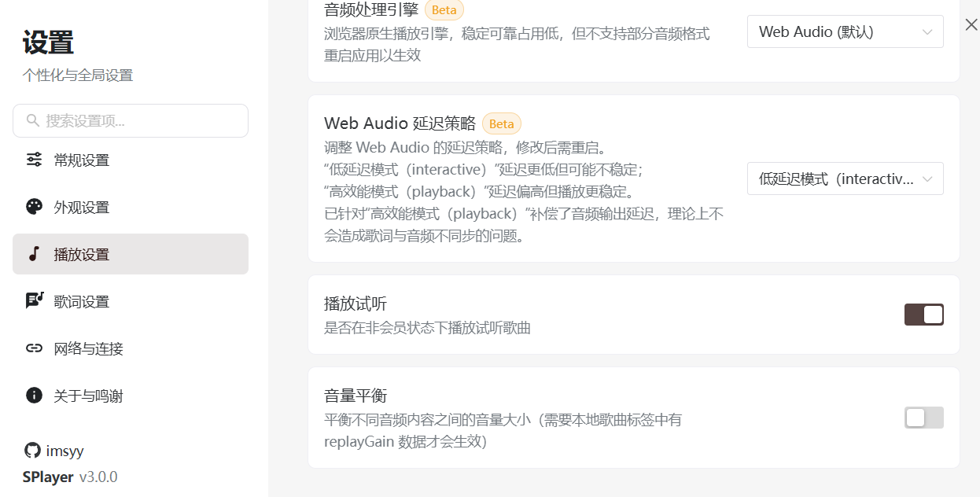980x497 pixels.
Task: Click the sliders icon for general settings
Action: tap(34, 160)
